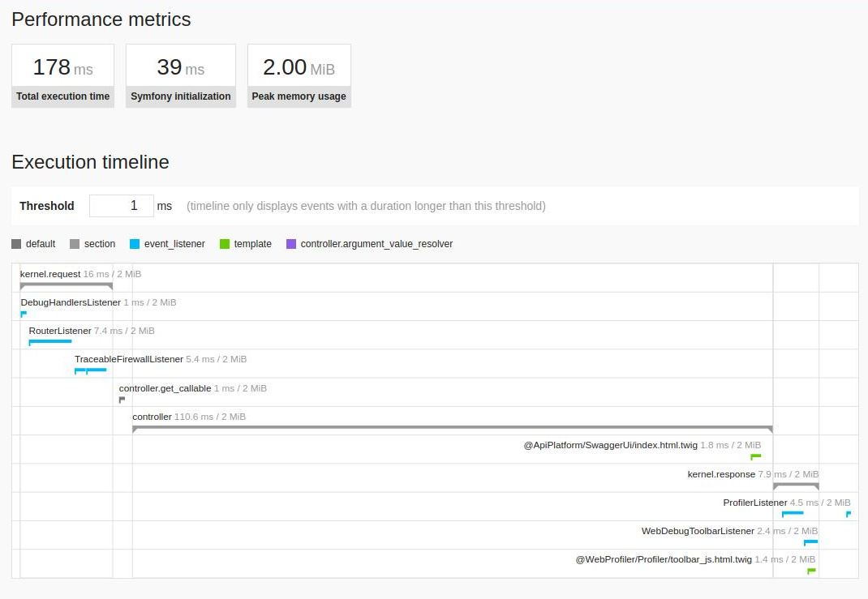
Task: Click the RouterListener label text
Action: (60, 331)
